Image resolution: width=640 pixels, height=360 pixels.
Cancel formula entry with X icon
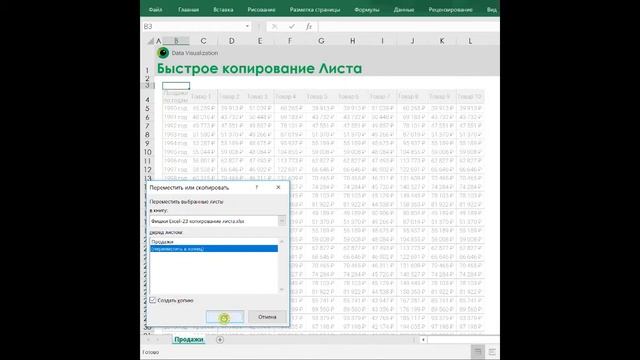tap(274, 27)
